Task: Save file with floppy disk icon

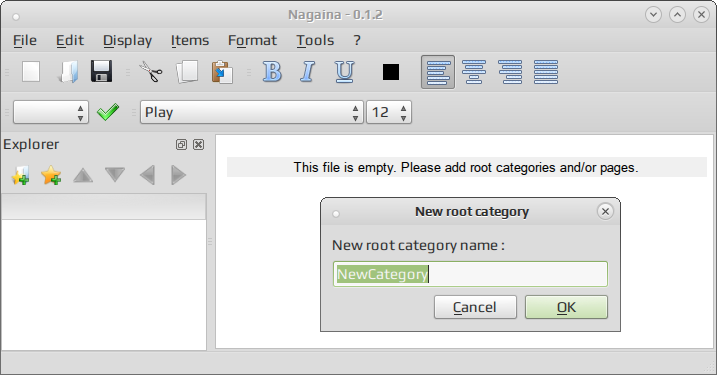Action: tap(102, 72)
